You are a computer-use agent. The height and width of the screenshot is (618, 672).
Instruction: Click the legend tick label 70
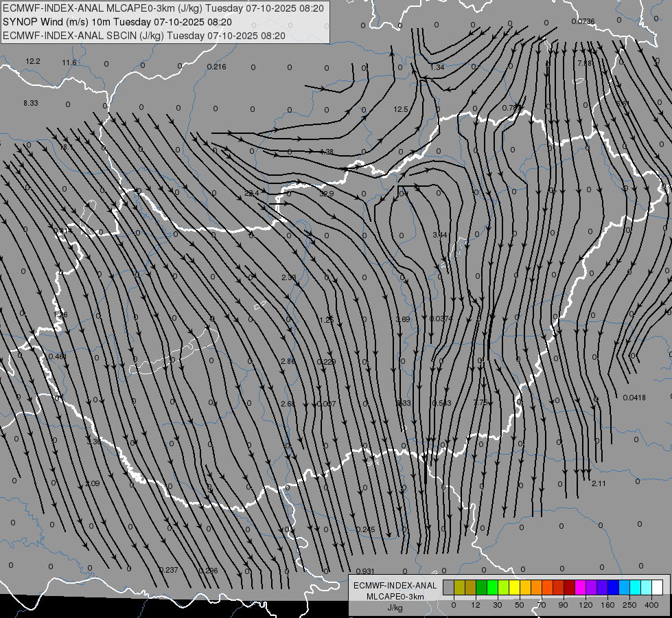tap(542, 605)
